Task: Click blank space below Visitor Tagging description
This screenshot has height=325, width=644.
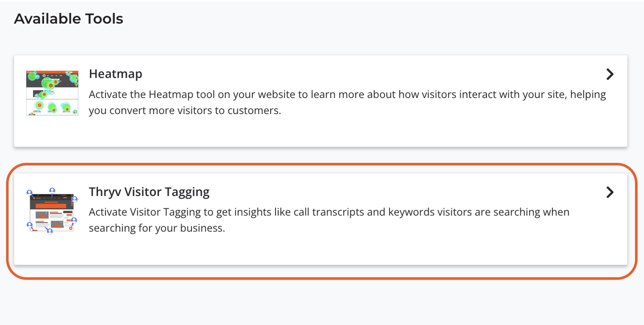Action: pos(321,250)
